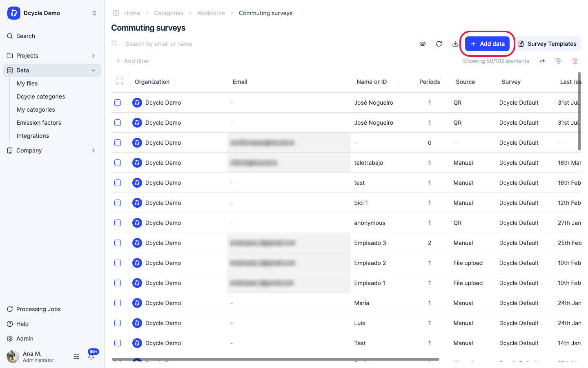This screenshot has width=588, height=368.
Task: Select the checkbox for the bici 1 row
Action: 118,203
